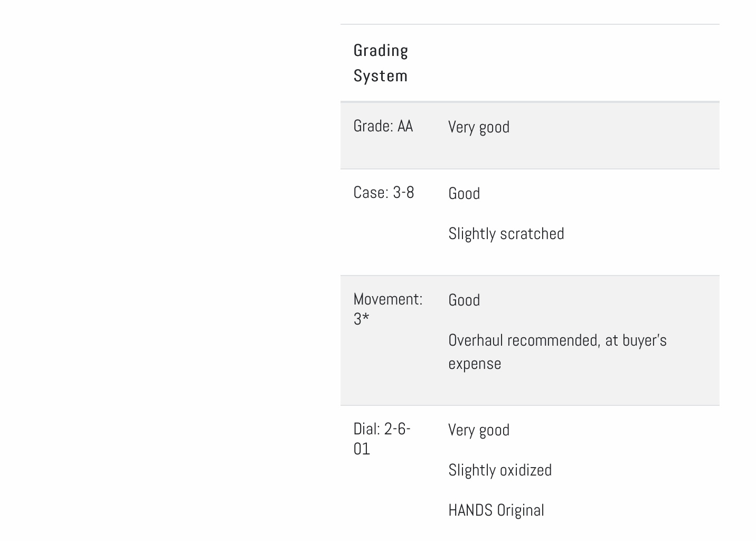Click the "Slightly oxidized" text
Image resolution: width=756 pixels, height=541 pixels.
coord(500,470)
